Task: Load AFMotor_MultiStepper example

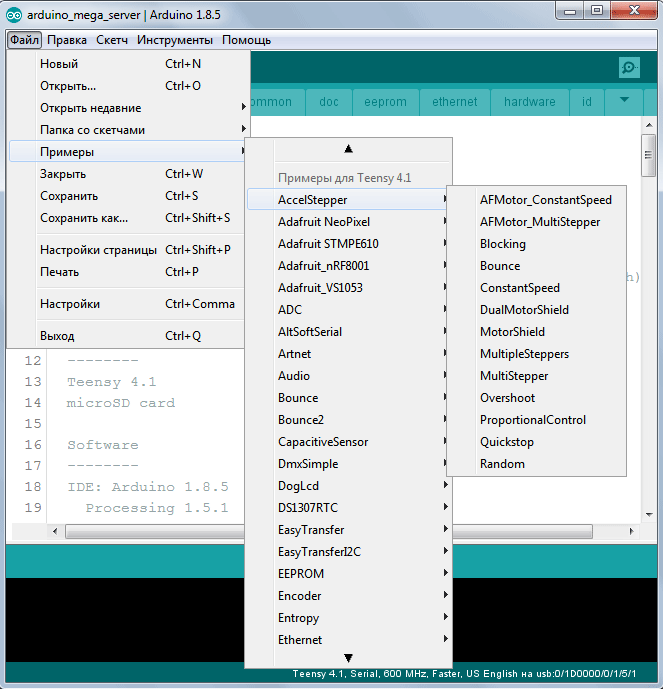Action: point(536,222)
